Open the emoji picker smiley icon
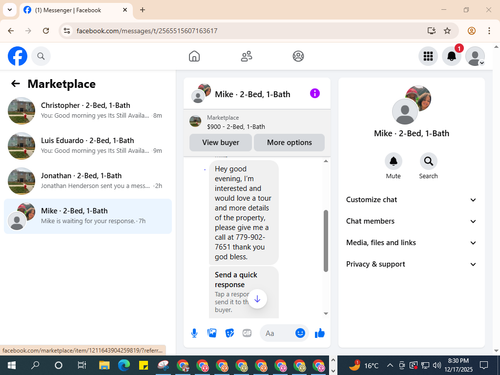Image resolution: width=500 pixels, height=375 pixels. [300, 333]
